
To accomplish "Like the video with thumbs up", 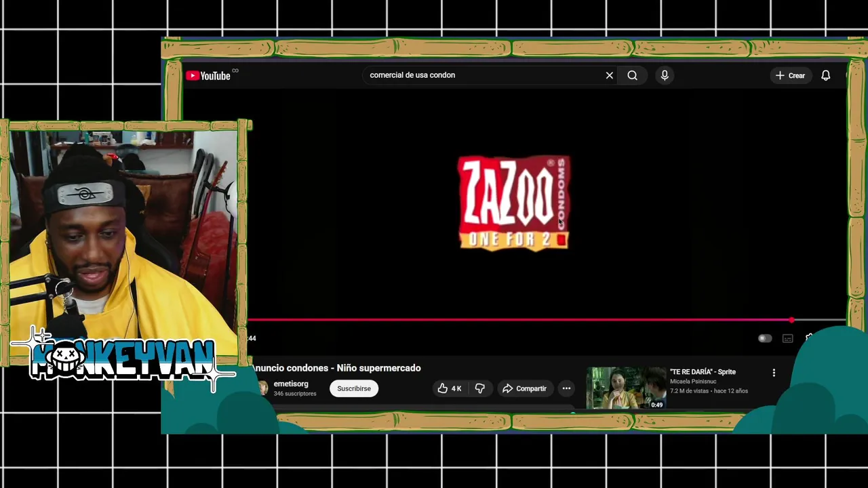I will point(450,388).
